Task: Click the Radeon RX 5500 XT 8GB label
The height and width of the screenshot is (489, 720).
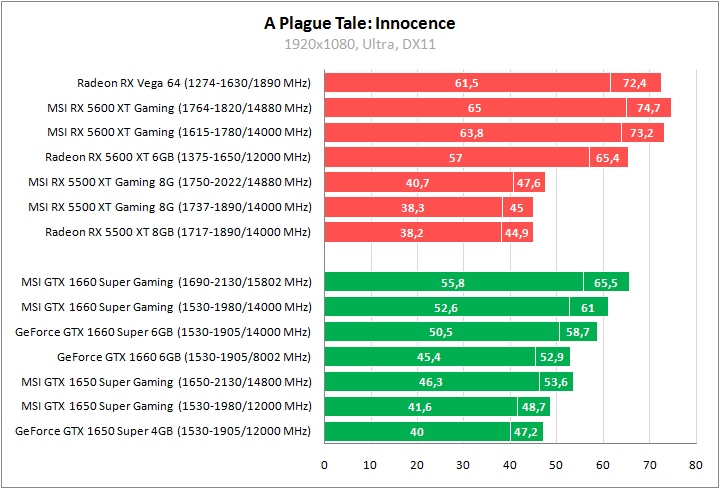Action: 178,232
